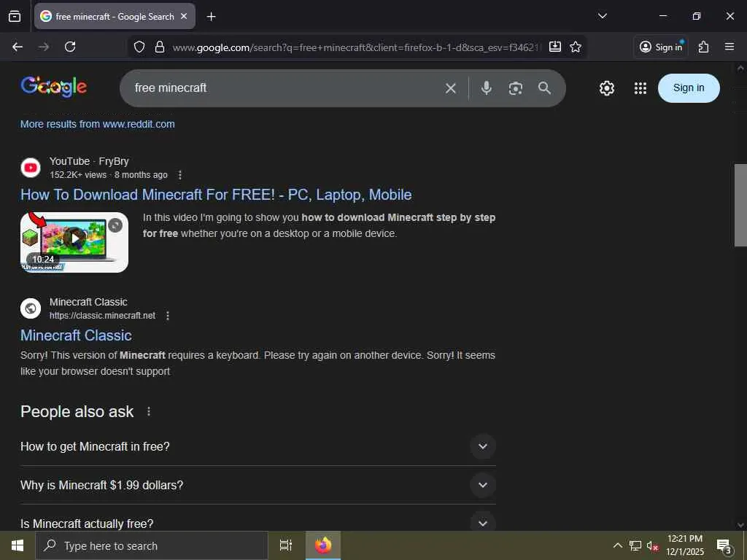This screenshot has height=560, width=747.
Task: Open Firefox View from the tab bar
Action: pos(15,16)
